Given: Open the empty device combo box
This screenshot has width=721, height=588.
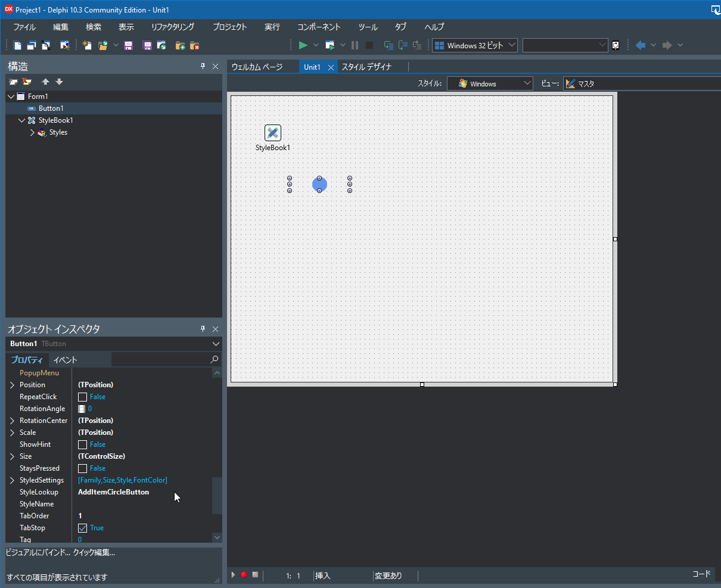Looking at the screenshot, I should 565,45.
